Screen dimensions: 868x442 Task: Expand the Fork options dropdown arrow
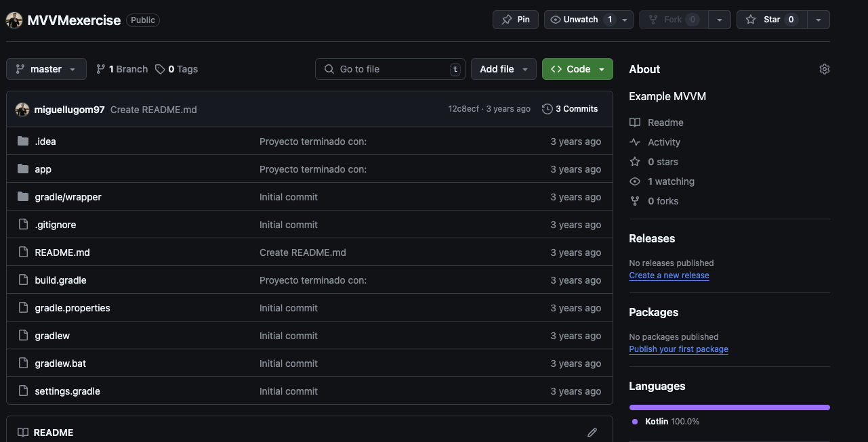pos(720,20)
